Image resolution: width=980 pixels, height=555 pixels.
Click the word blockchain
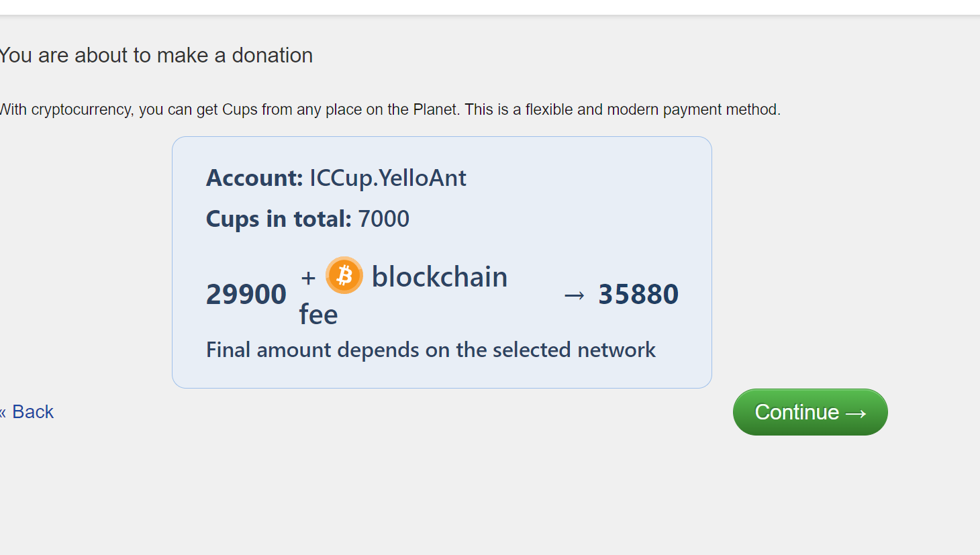pos(440,277)
